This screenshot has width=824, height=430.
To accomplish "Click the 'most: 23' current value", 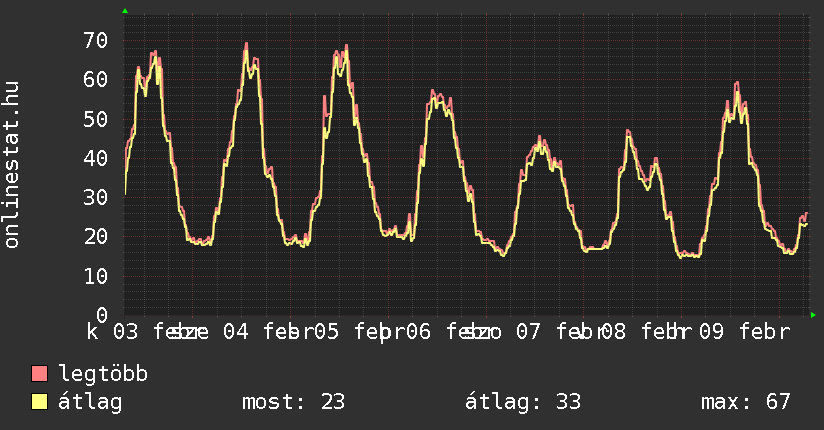I will pos(293,402).
